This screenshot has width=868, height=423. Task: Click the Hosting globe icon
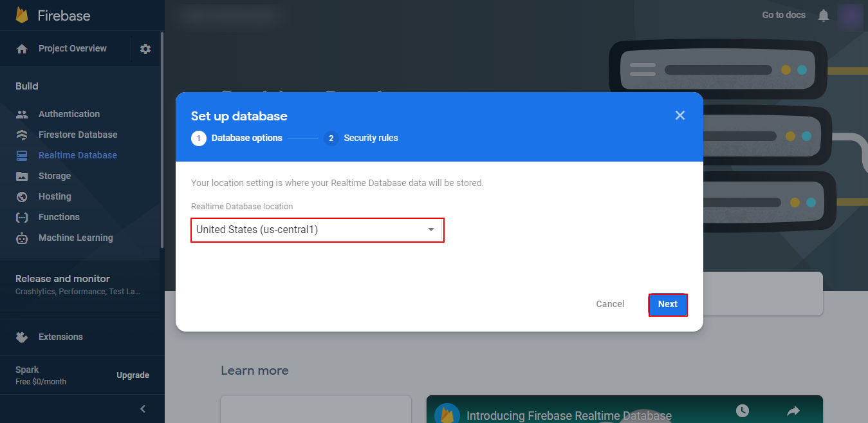[22, 196]
